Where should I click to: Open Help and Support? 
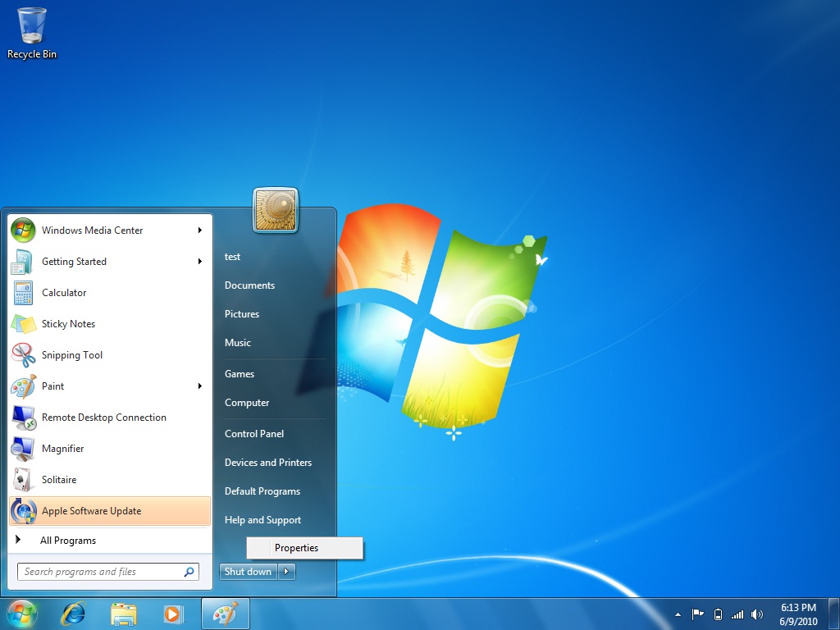pyautogui.click(x=263, y=520)
